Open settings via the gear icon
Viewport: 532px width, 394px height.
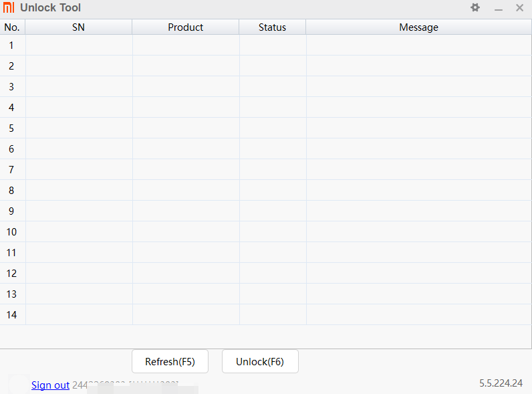coord(475,8)
